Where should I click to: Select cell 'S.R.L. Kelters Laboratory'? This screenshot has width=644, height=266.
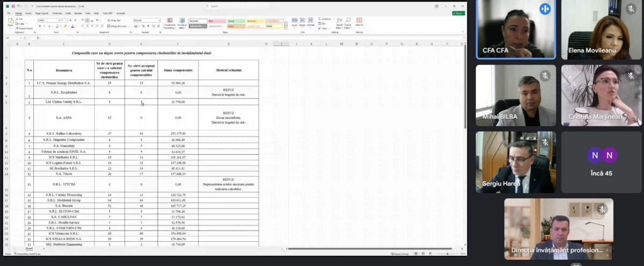point(63,133)
